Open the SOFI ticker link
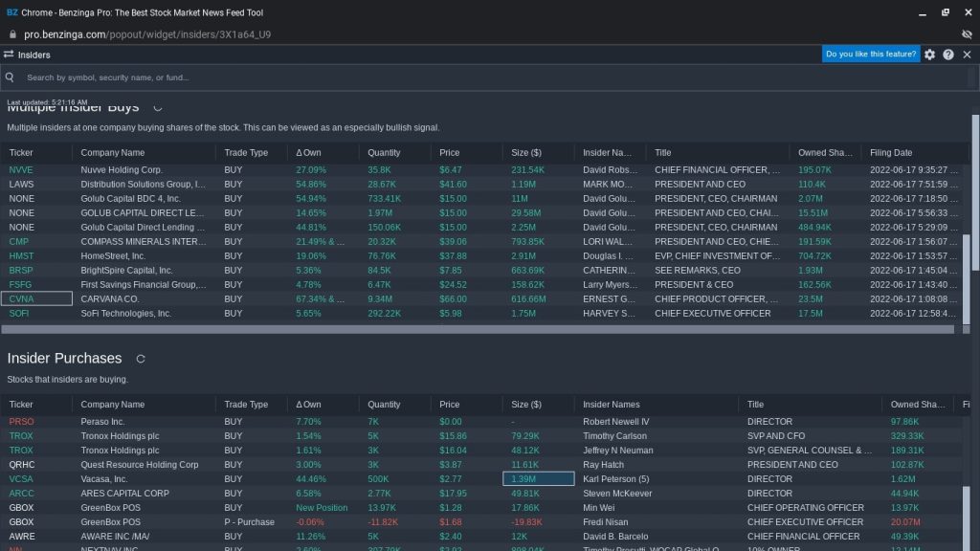This screenshot has height=551, width=980. pos(21,314)
